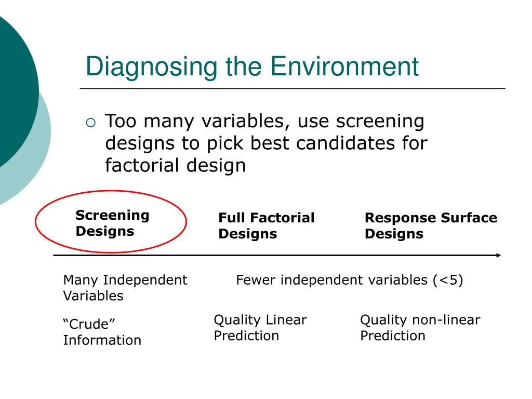Select the 'Full Factorial Designs' heading
Image resolution: width=532 pixels, height=399 pixels.
[x=267, y=225]
